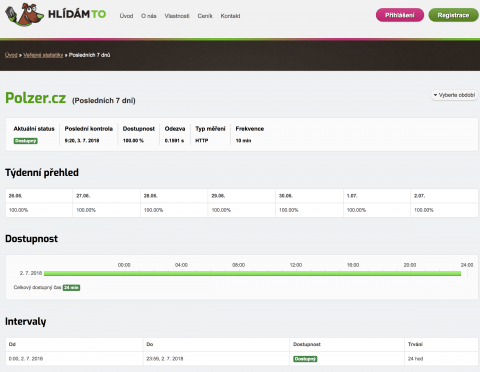
Task: Select the 30.06. day cell
Action: 309,196
